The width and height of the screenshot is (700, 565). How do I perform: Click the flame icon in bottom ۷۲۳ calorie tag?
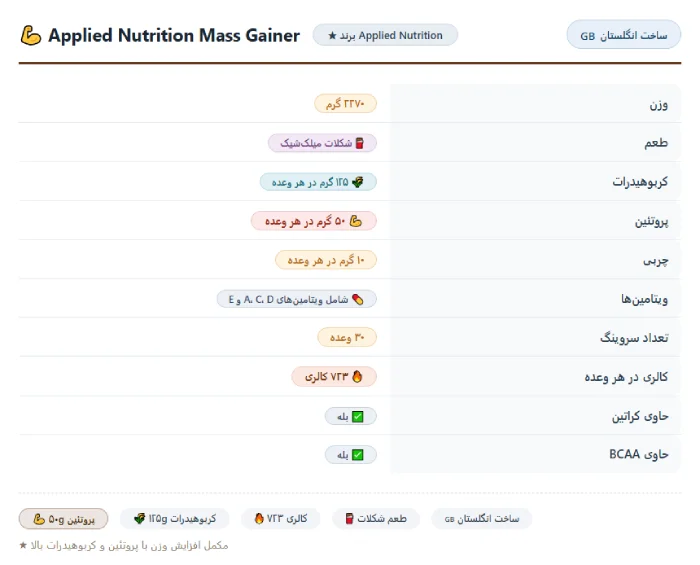tap(259, 519)
